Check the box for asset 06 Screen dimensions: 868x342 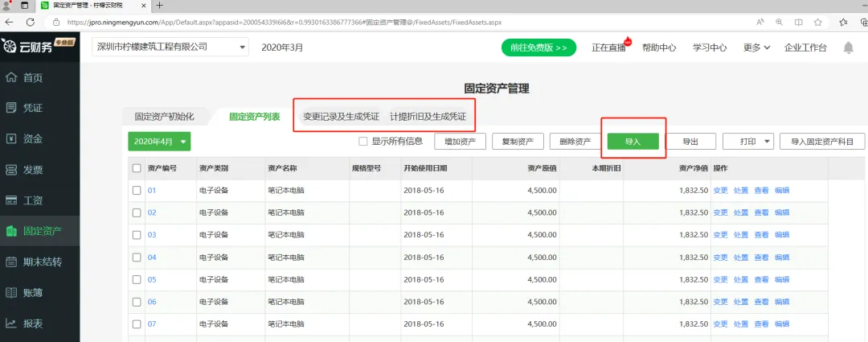tap(137, 302)
